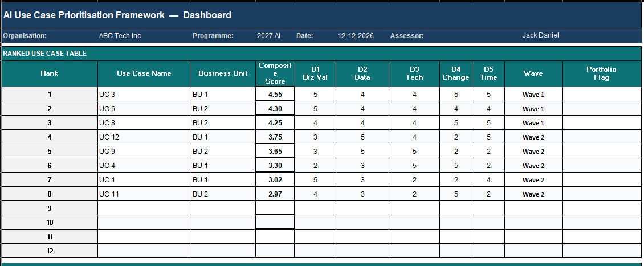Click the UC 8 use case cell
644x266 pixels.
[144, 122]
